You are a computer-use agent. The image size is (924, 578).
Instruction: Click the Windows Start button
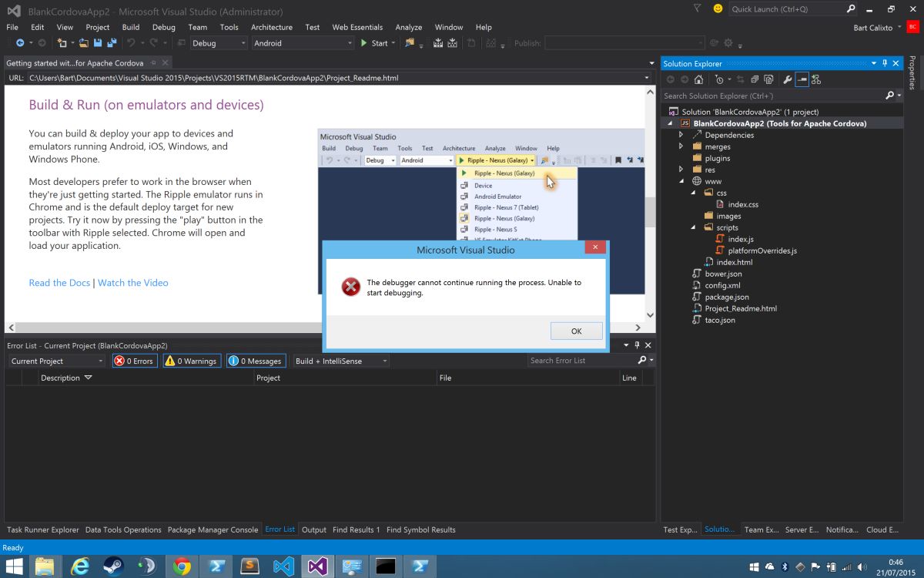tap(15, 566)
